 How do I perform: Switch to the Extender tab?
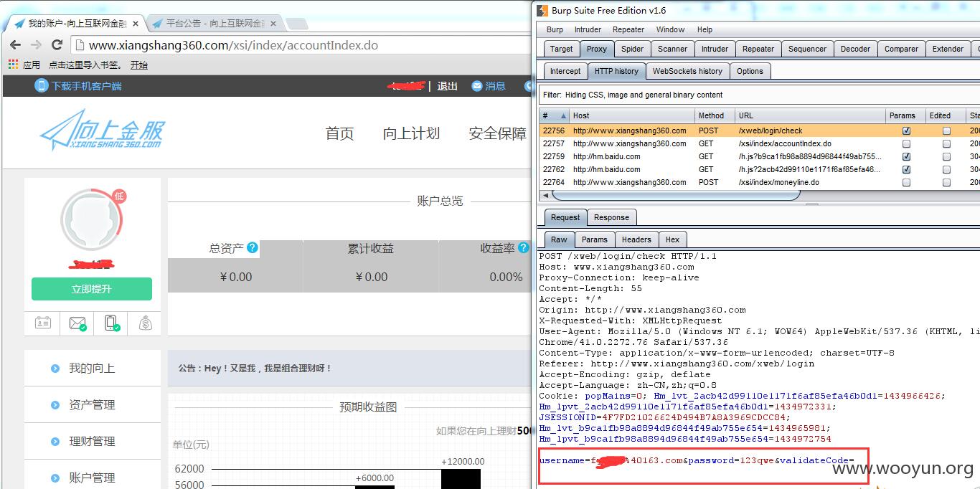click(x=948, y=49)
